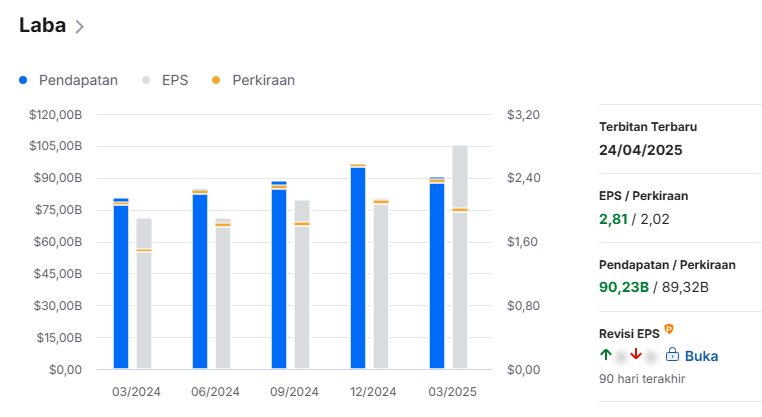The image size is (762, 417).
Task: Click the lock icon beside Buka
Action: [672, 354]
